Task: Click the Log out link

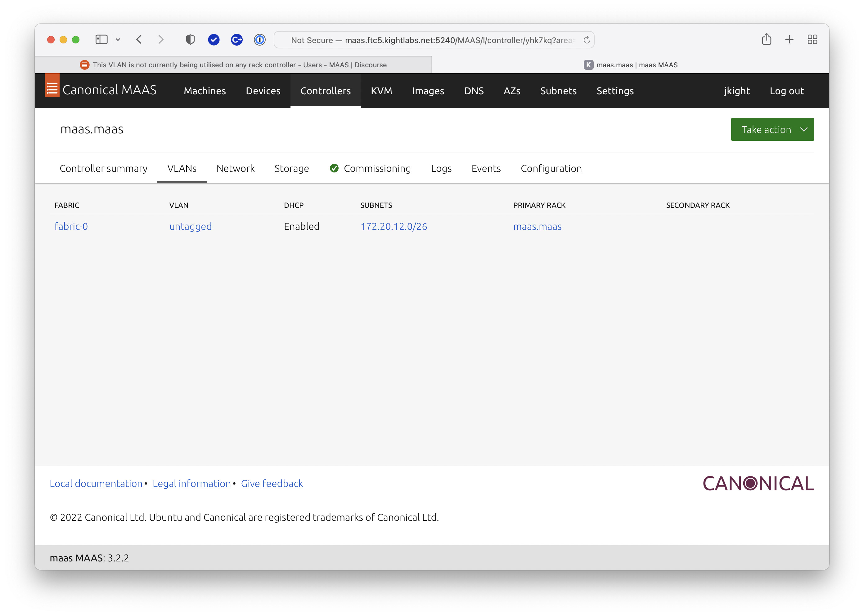Action: coord(786,91)
